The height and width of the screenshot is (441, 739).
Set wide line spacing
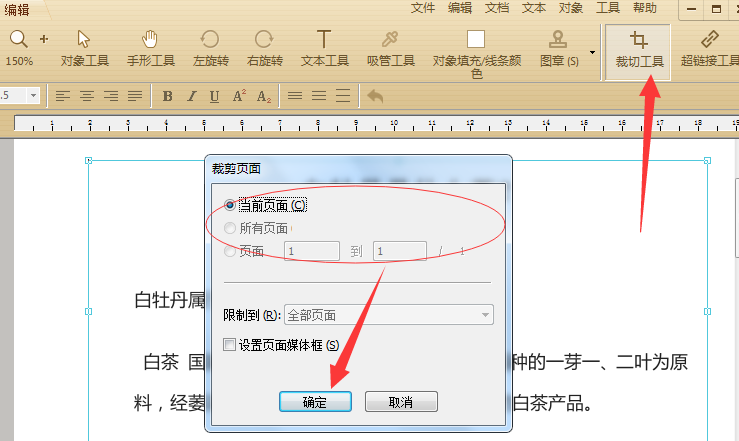pos(343,96)
